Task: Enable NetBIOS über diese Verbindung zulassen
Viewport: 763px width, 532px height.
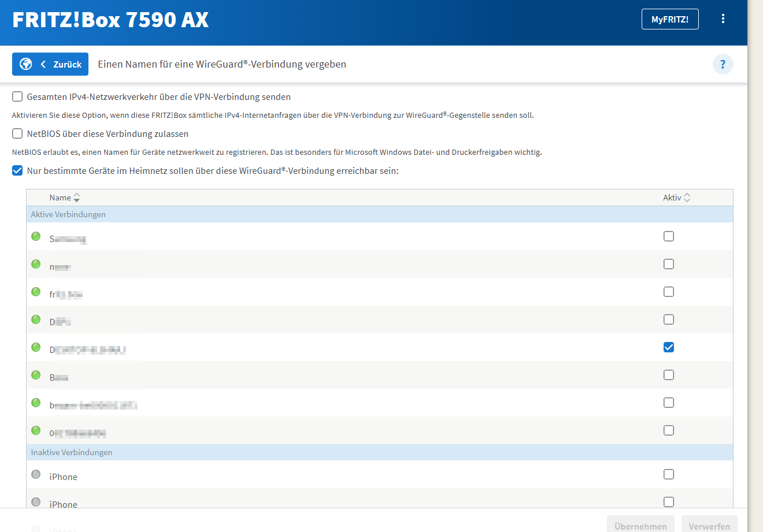Action: tap(17, 133)
